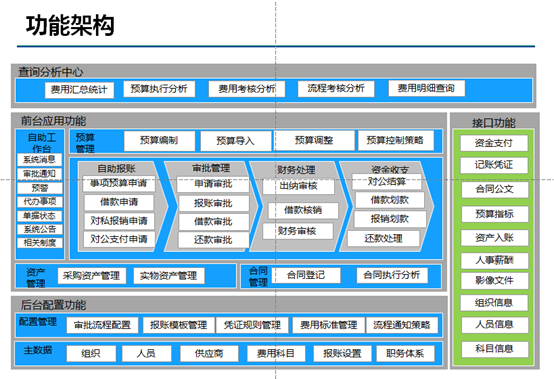Click the 凭证规则管理 box
This screenshot has height=379, width=554.
point(252,325)
